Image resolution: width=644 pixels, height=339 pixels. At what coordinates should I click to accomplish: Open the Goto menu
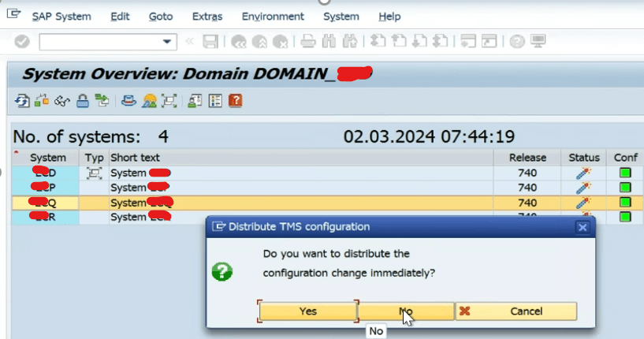click(161, 17)
